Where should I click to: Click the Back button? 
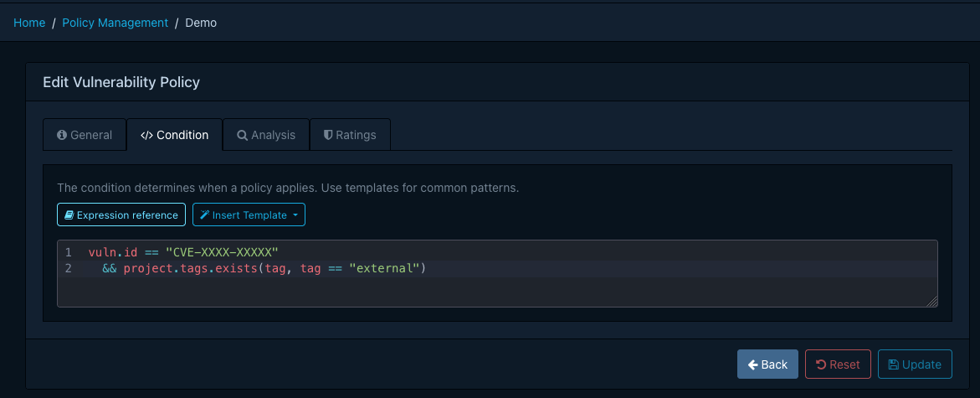tap(767, 364)
